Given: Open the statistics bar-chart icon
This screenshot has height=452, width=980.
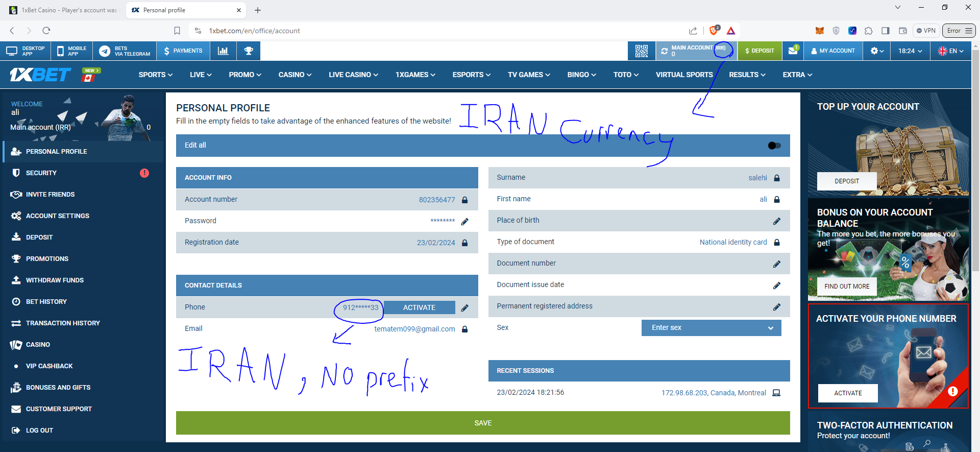Looking at the screenshot, I should tap(223, 51).
